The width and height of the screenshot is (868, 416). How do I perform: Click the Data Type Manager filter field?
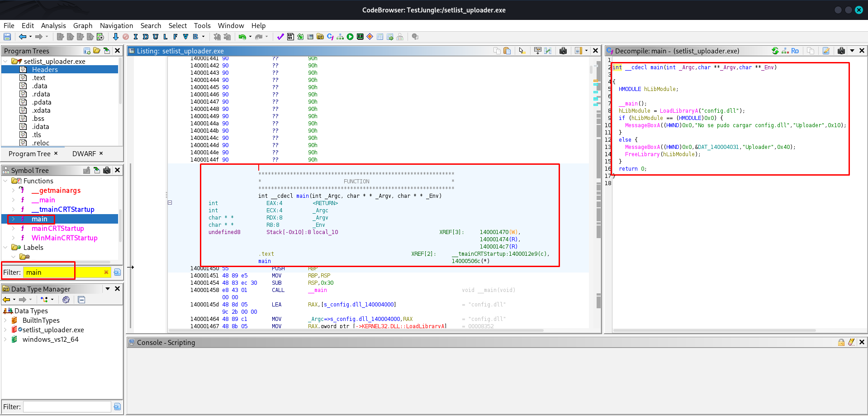click(67, 406)
